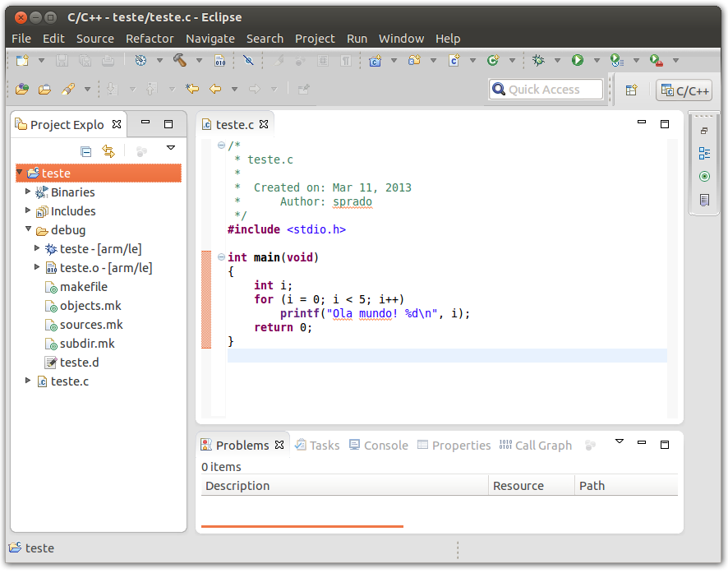The image size is (728, 573).
Task: Sort by the Path column header
Action: tap(626, 486)
